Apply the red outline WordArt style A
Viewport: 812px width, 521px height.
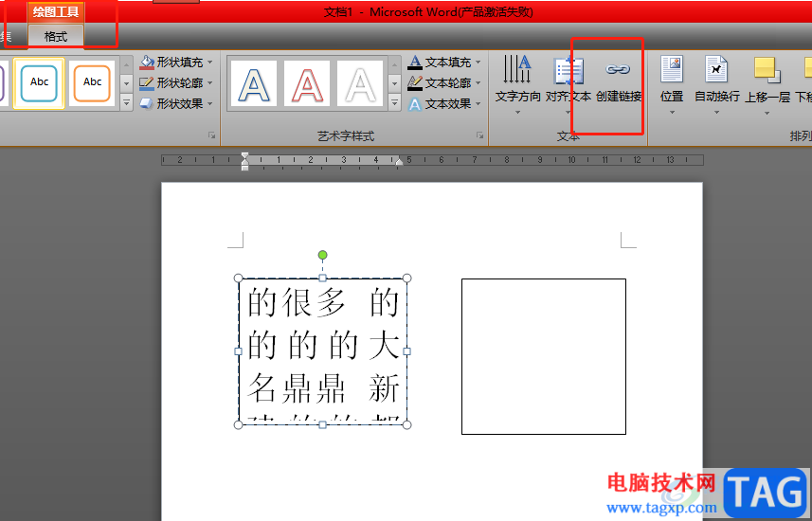[307, 83]
